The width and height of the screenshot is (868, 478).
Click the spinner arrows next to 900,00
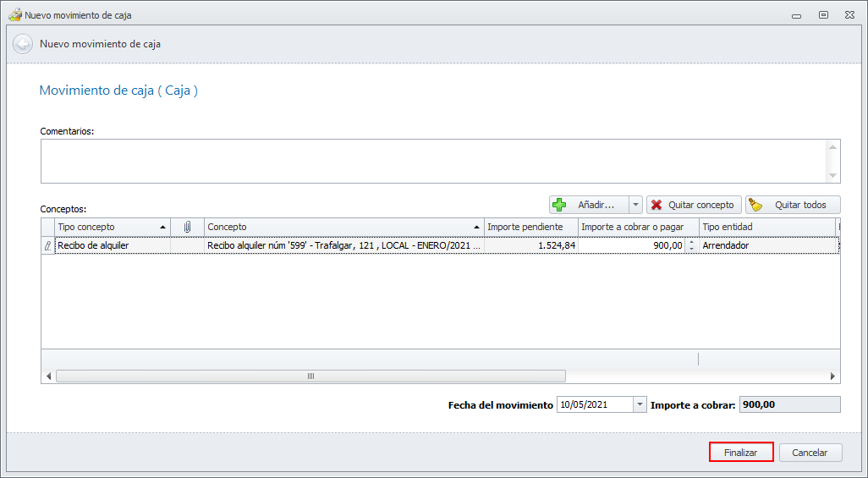coord(691,245)
